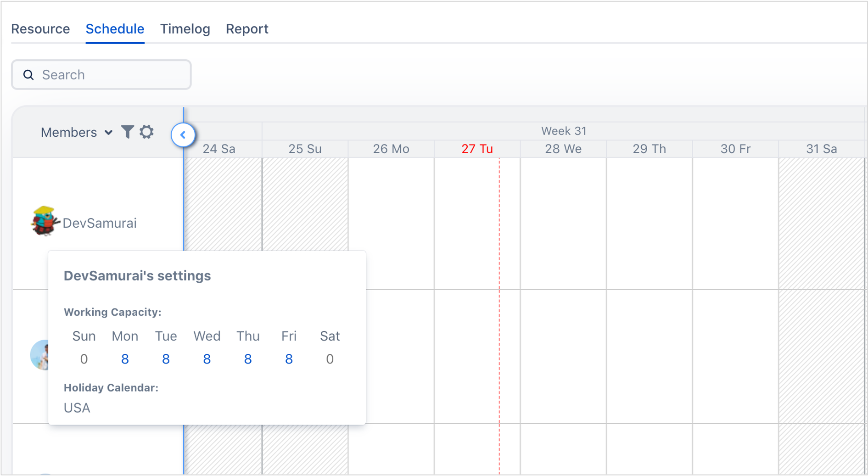Open the gear settings icon
The width and height of the screenshot is (868, 476).
(146, 132)
